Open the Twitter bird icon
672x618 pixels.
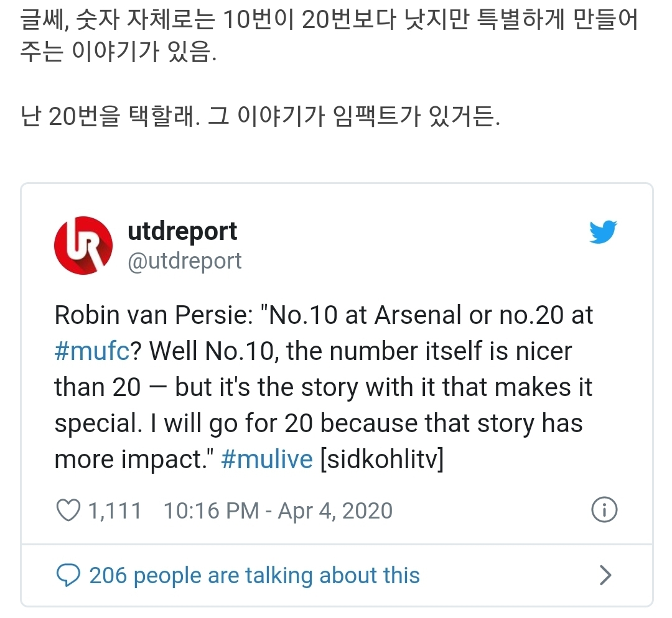[x=602, y=232]
